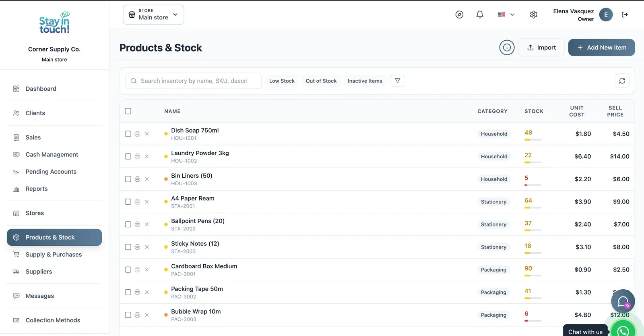644x336 pixels.
Task: Open Collection Methods in sidebar
Action: (x=54, y=320)
